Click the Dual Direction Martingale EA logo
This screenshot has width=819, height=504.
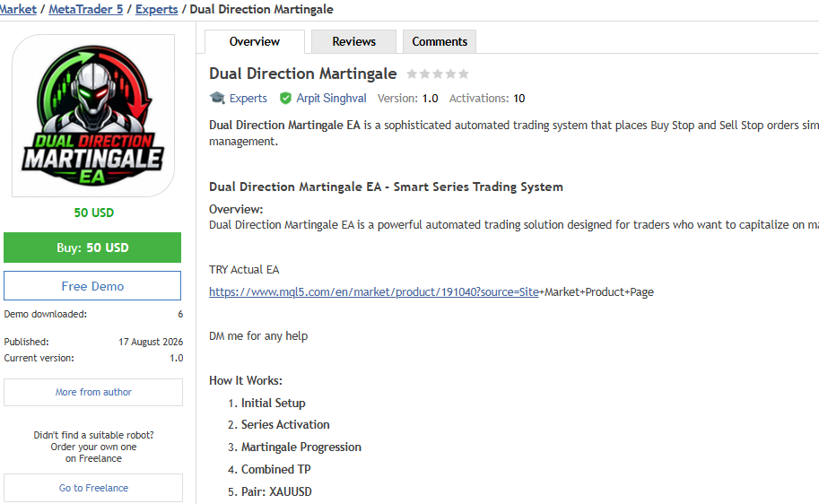click(93, 116)
